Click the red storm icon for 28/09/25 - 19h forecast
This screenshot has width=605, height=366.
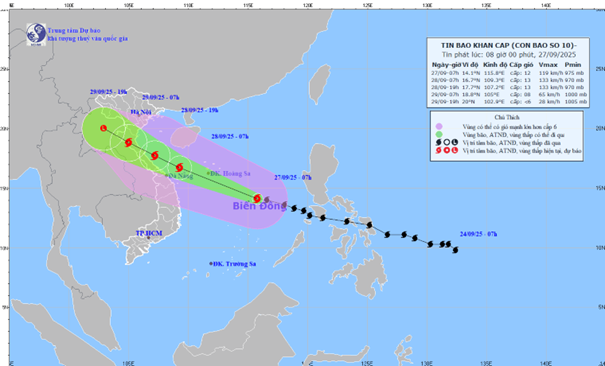click(x=155, y=155)
